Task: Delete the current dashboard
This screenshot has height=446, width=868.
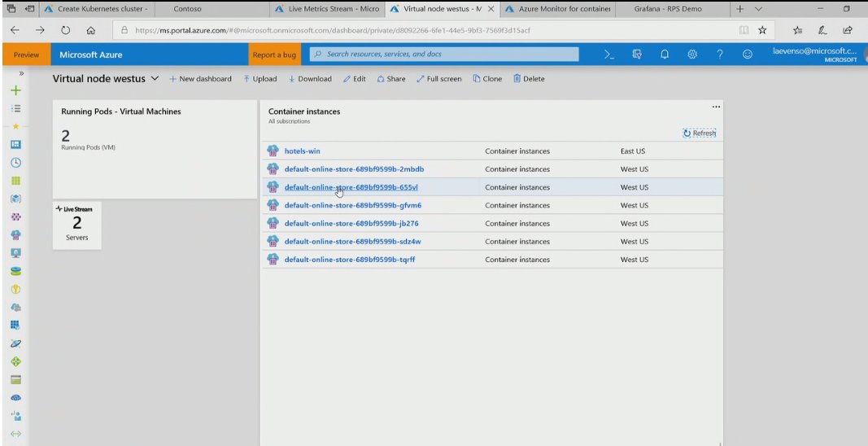Action: [x=530, y=79]
